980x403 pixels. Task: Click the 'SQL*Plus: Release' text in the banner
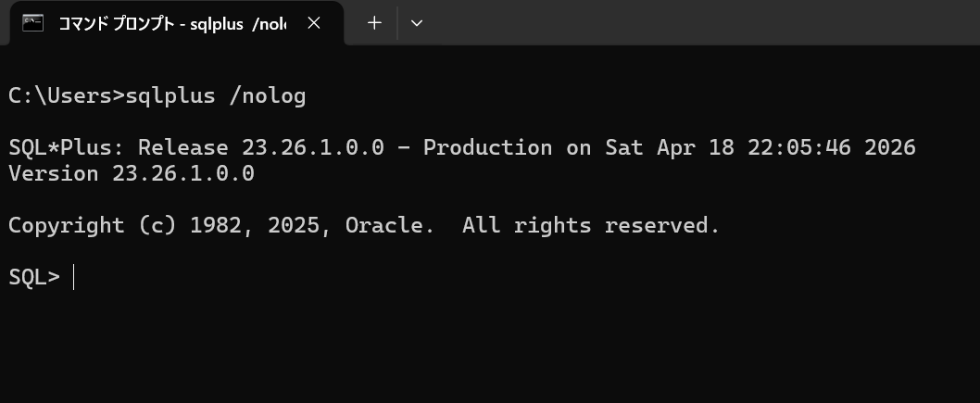pos(118,147)
